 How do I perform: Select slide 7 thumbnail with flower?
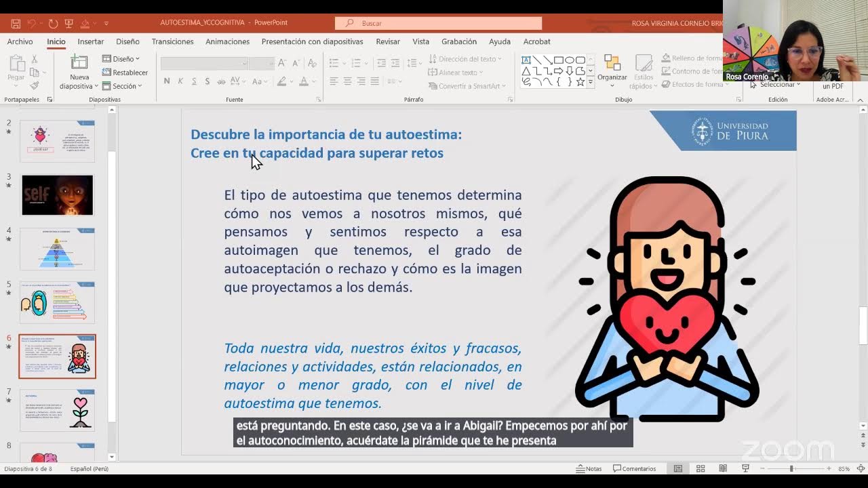pos(58,409)
